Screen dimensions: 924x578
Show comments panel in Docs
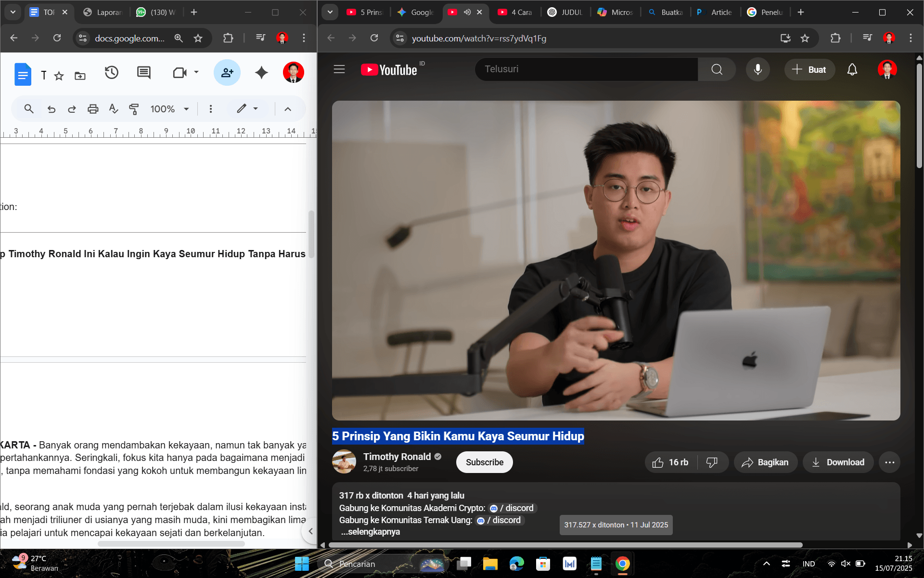point(144,73)
